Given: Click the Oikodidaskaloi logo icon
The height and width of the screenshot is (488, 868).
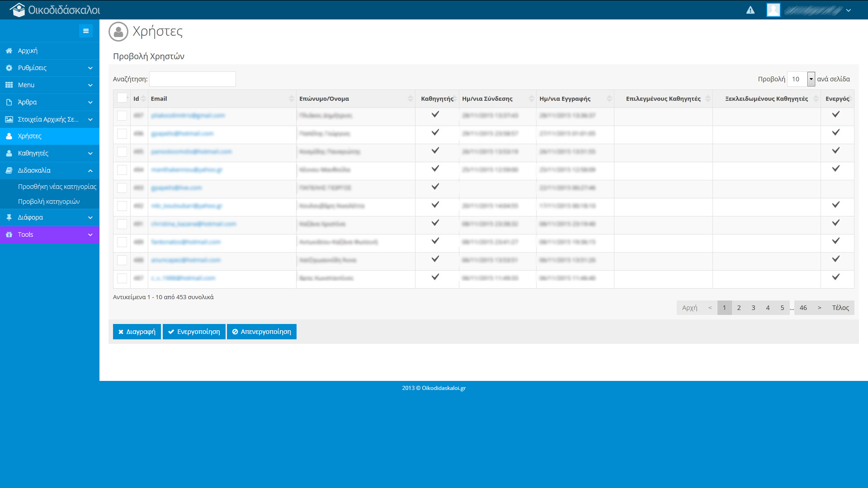Looking at the screenshot, I should tap(18, 9).
